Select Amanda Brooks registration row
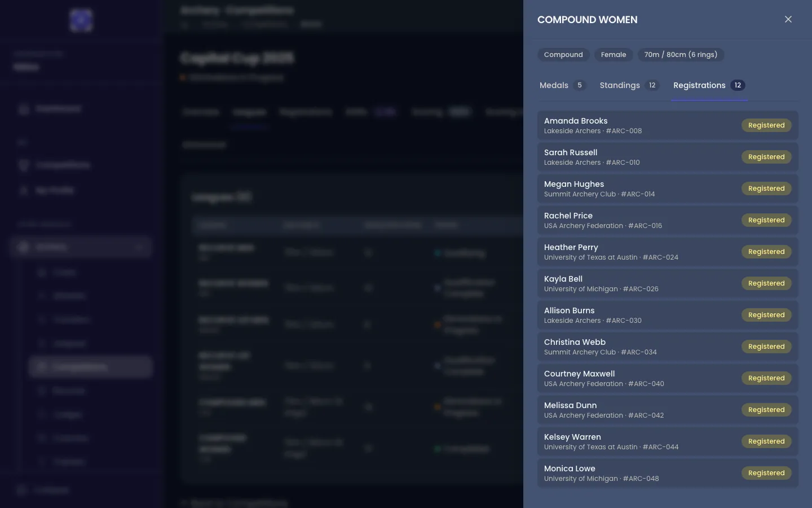The height and width of the screenshot is (508, 812). click(x=668, y=125)
